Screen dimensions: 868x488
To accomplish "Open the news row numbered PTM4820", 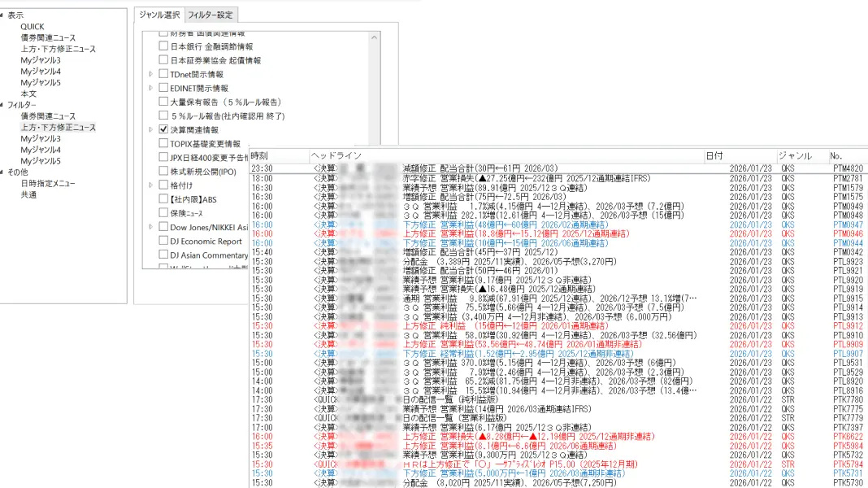I will pyautogui.click(x=558, y=168).
